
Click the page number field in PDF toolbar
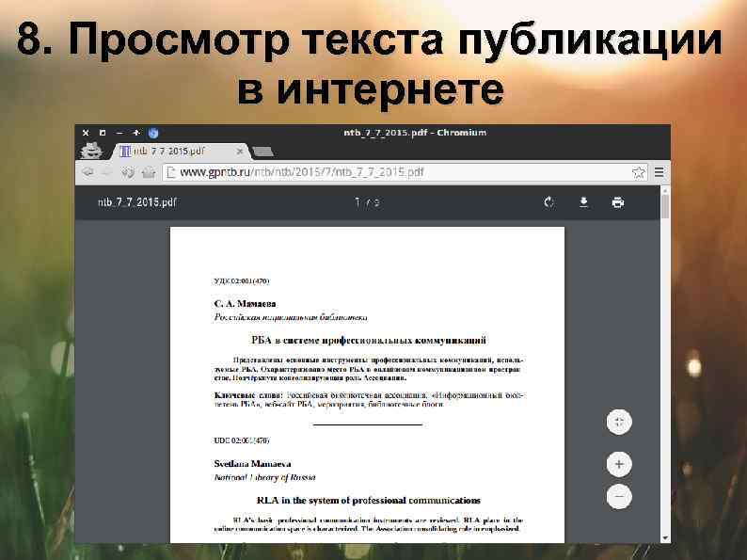(358, 202)
